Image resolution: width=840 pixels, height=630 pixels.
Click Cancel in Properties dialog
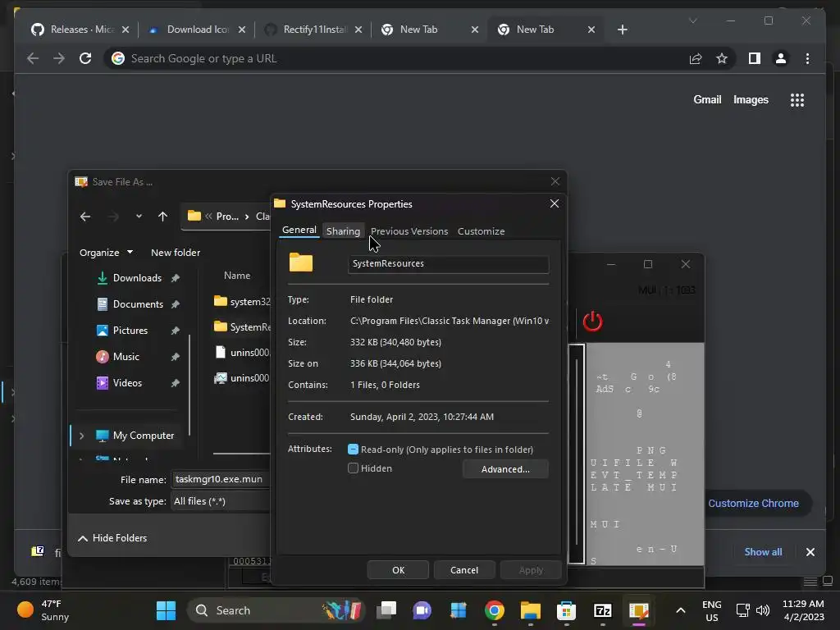464,570
